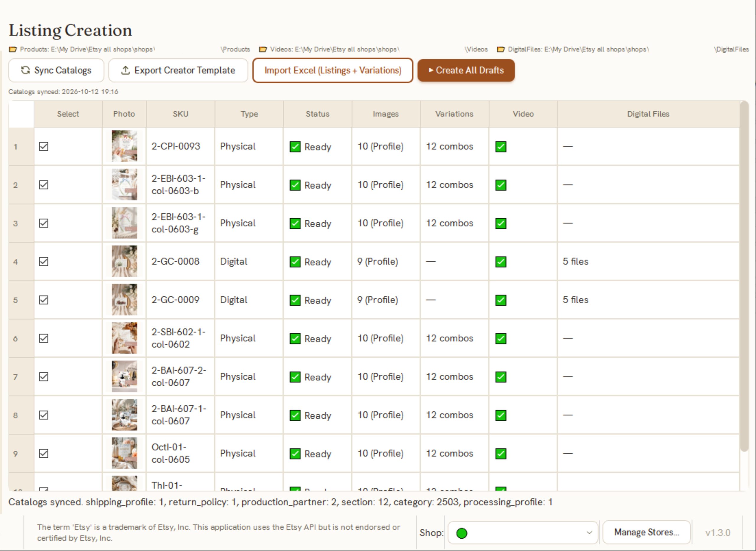Click the DigitalFiles folder icon

pyautogui.click(x=501, y=49)
